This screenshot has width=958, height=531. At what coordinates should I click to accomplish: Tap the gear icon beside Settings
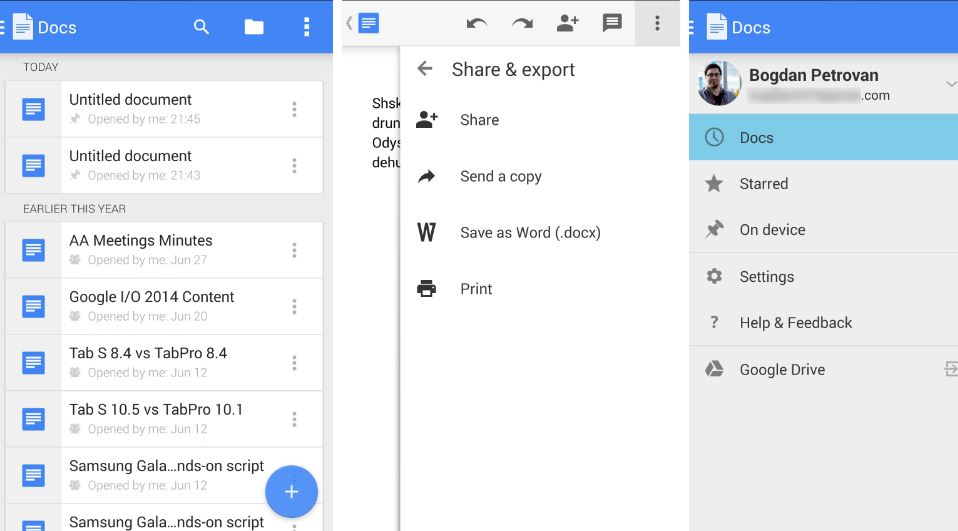(714, 276)
